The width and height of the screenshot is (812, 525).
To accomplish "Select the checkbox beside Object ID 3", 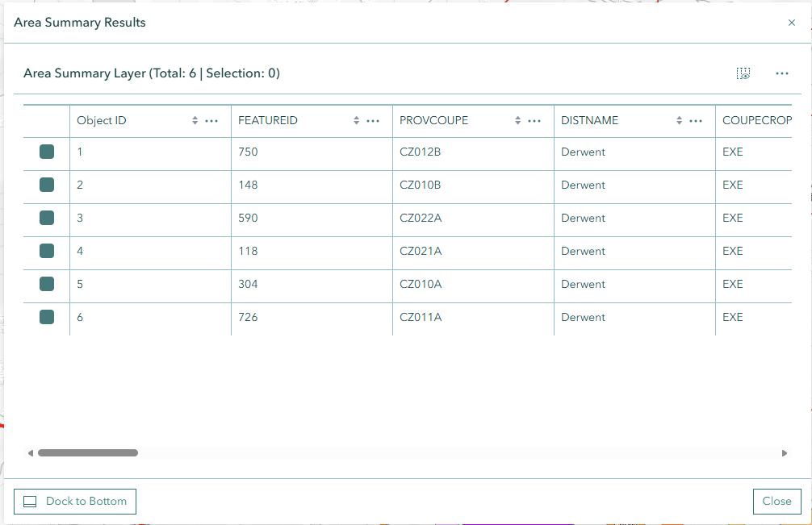I will click(46, 218).
